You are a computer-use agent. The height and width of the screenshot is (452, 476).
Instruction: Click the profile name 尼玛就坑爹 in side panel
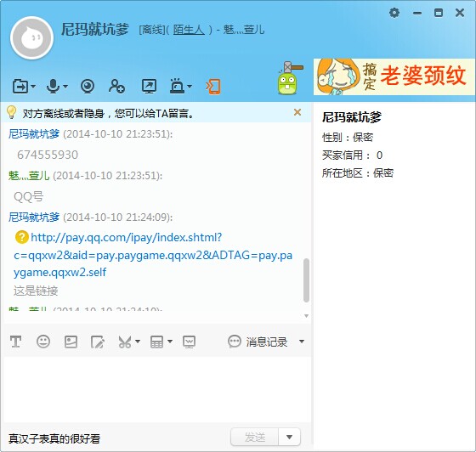(352, 117)
